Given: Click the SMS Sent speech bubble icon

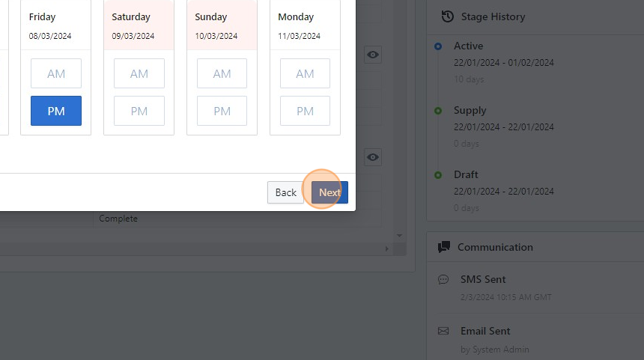Looking at the screenshot, I should point(443,279).
